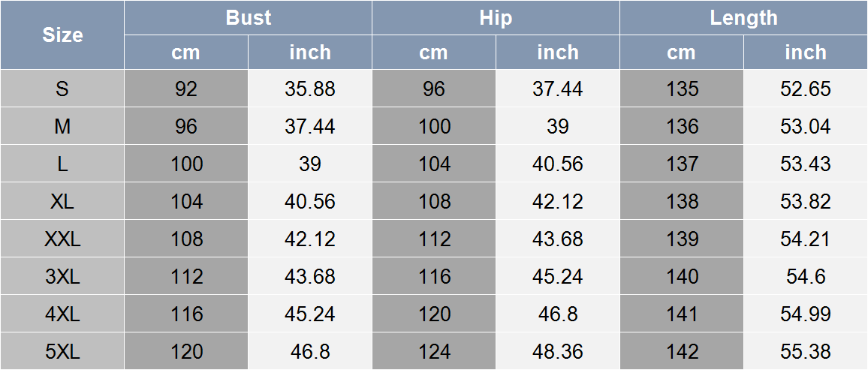Select the hip value 42.12 inch
This screenshot has height=370, width=868.
pos(557,201)
